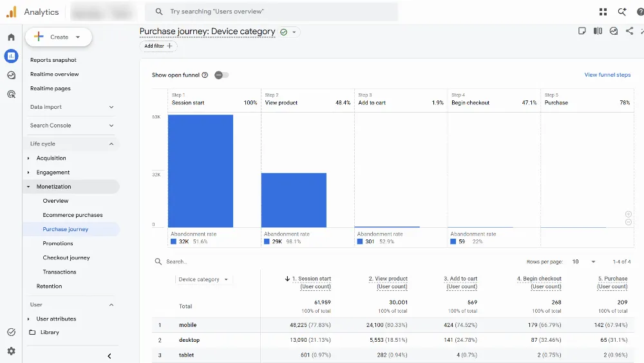The image size is (644, 363).
Task: Open the Reports icon in sidebar
Action: click(x=11, y=56)
